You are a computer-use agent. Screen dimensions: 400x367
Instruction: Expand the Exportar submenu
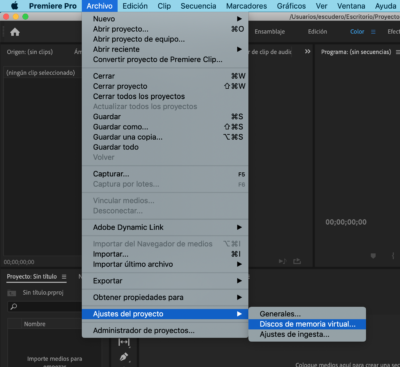165,281
